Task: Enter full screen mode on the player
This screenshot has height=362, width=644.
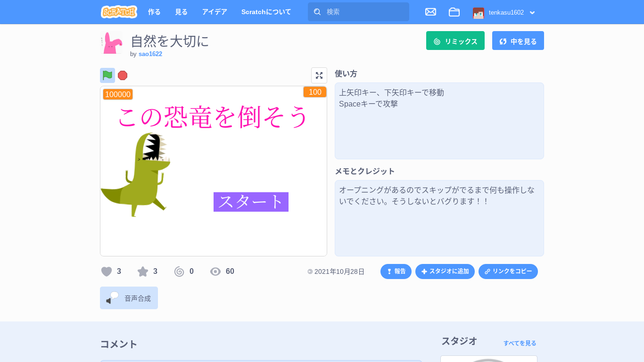Action: click(319, 75)
